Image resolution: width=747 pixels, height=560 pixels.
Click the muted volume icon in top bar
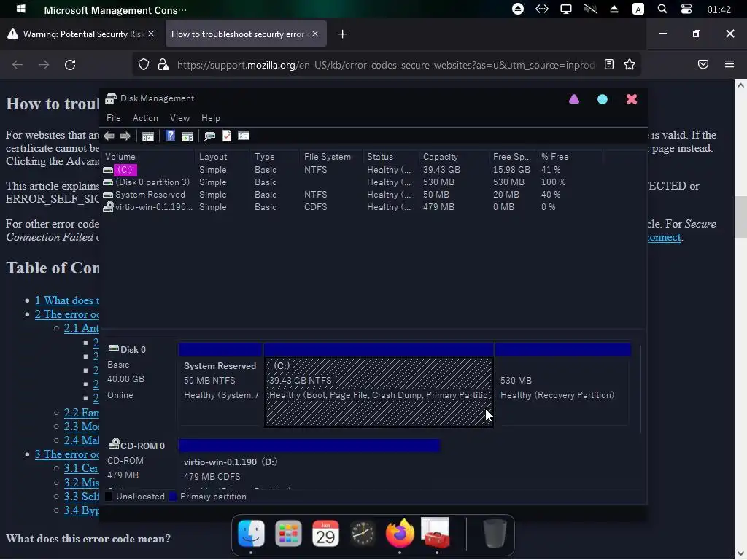tap(590, 9)
